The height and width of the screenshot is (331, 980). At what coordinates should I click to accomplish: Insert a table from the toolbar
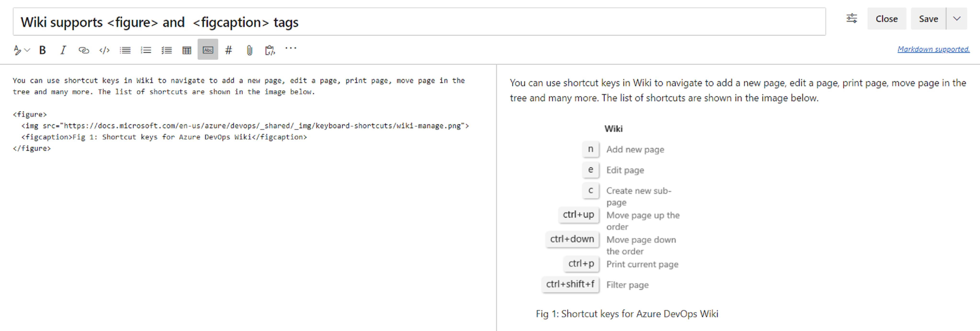pyautogui.click(x=187, y=50)
